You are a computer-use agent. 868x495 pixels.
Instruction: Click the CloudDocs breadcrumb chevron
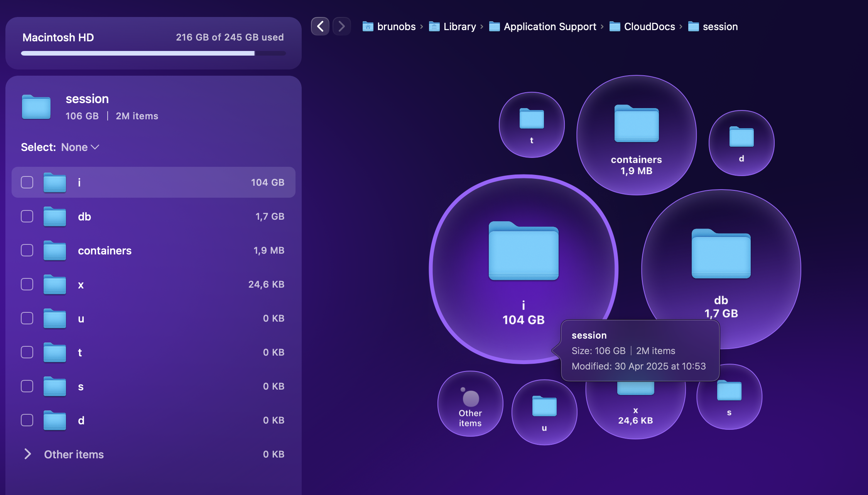(x=681, y=26)
